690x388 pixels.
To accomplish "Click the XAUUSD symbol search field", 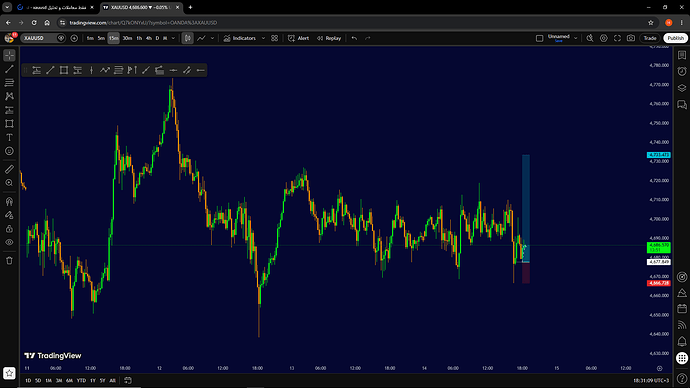I will click(39, 38).
